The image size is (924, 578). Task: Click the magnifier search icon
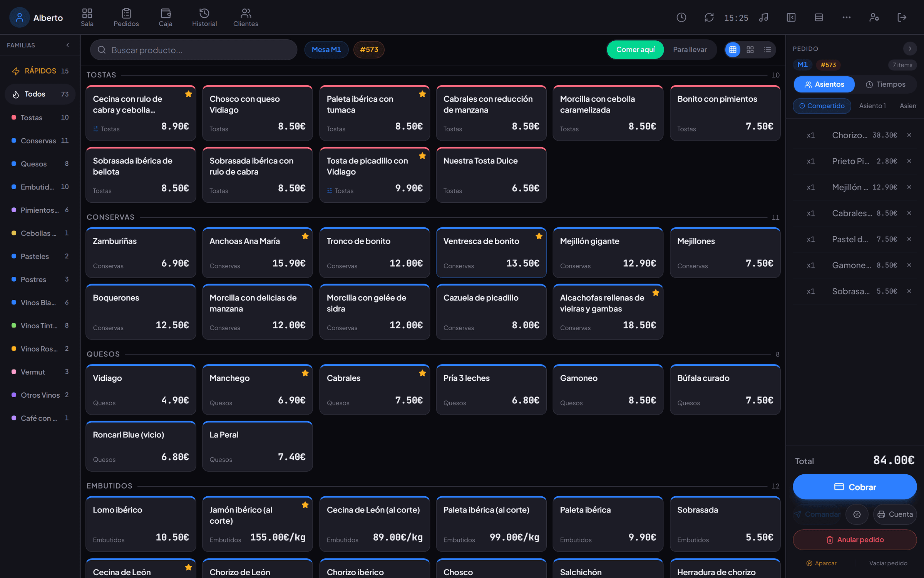(102, 50)
